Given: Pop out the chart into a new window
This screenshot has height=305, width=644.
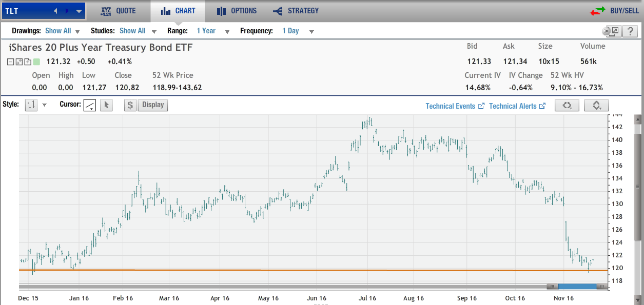Looking at the screenshot, I should click(x=615, y=31).
